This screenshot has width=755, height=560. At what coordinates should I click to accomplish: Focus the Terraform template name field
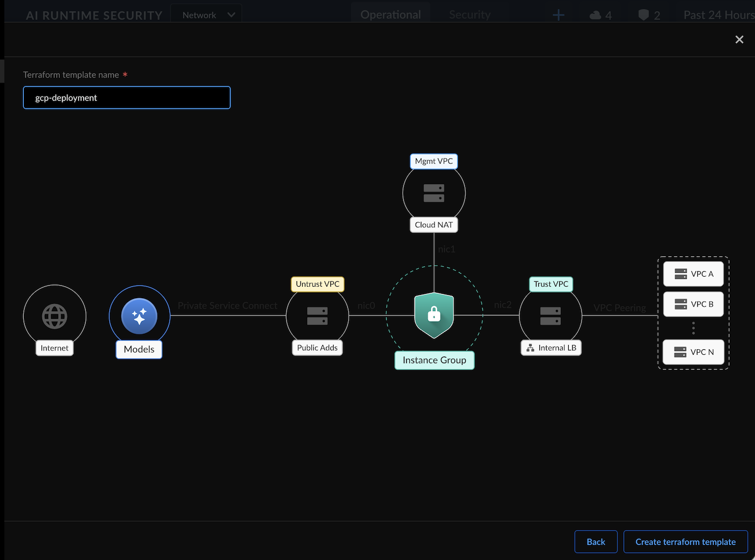[126, 98]
